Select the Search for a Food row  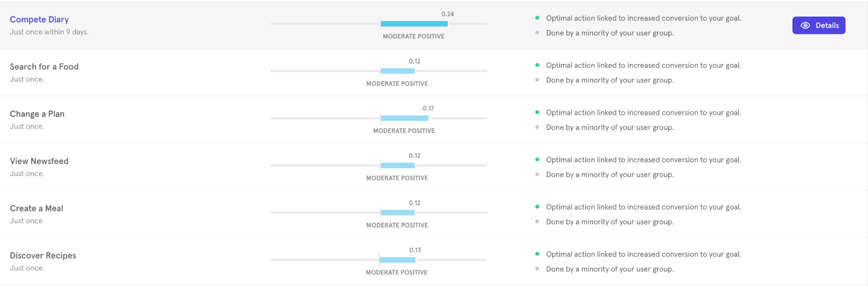[x=434, y=73]
